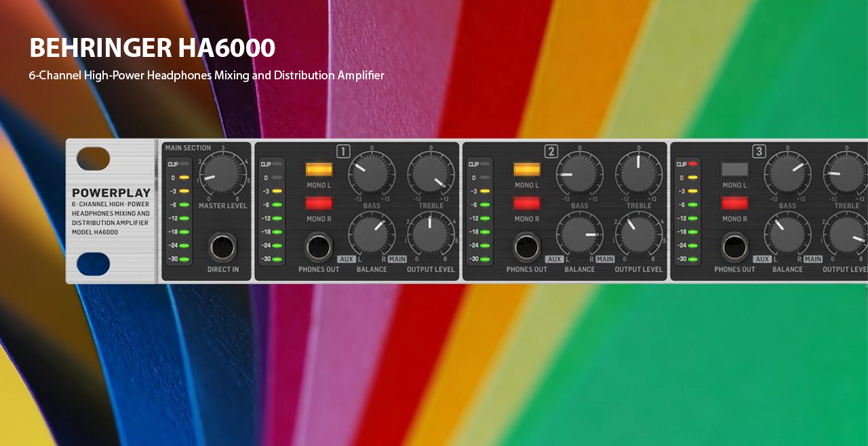Click the MODEL HA6000 text

95,232
